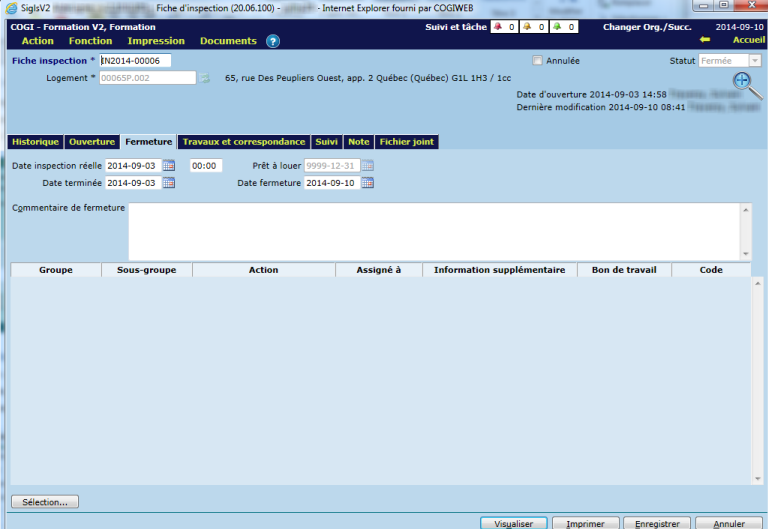Click the Fiche inspection number field

pos(136,61)
